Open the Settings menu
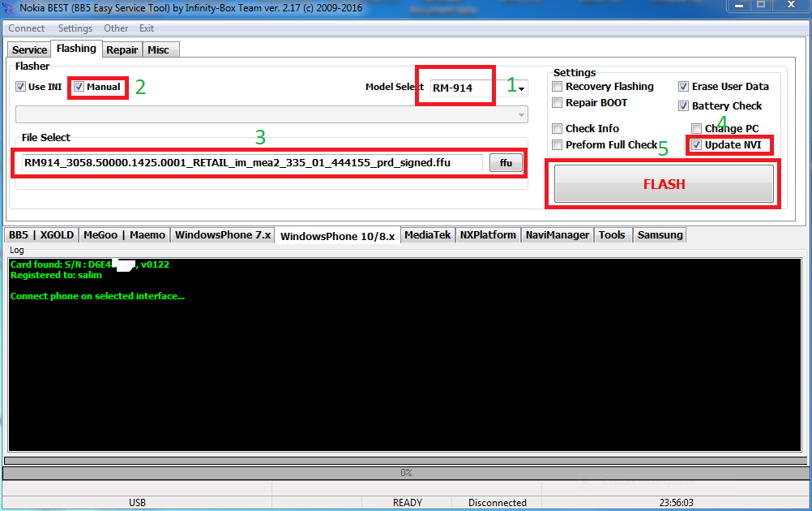Image resolution: width=812 pixels, height=511 pixels. (x=75, y=28)
